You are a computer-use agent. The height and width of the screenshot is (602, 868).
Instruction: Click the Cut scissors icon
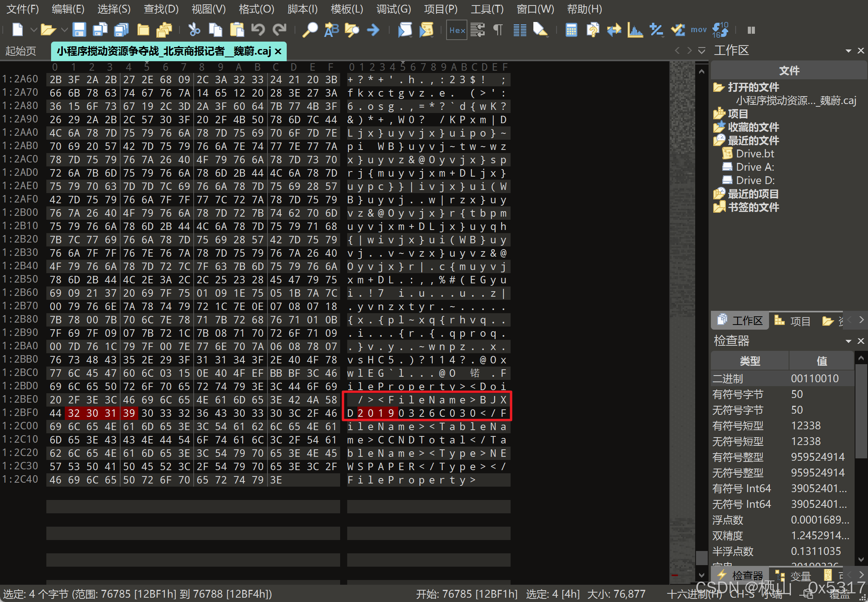[x=194, y=30]
